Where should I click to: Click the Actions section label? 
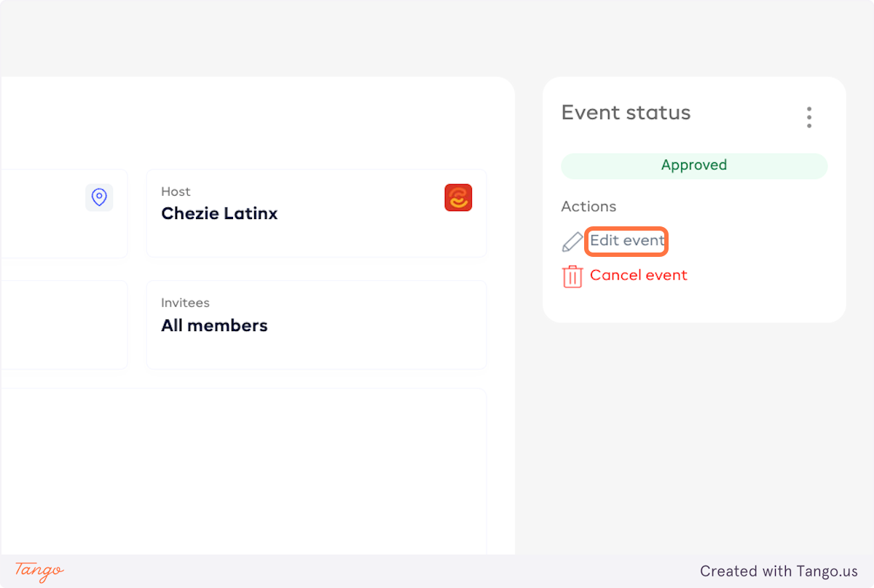coord(588,207)
